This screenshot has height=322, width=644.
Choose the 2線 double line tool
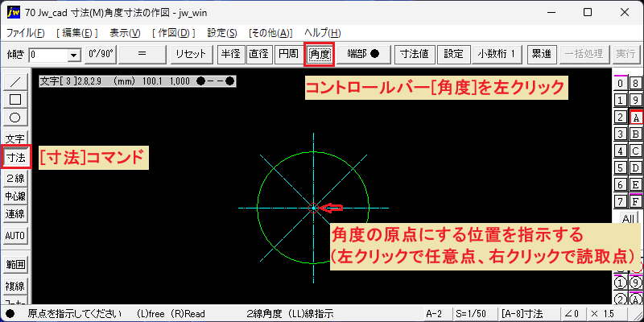15,179
